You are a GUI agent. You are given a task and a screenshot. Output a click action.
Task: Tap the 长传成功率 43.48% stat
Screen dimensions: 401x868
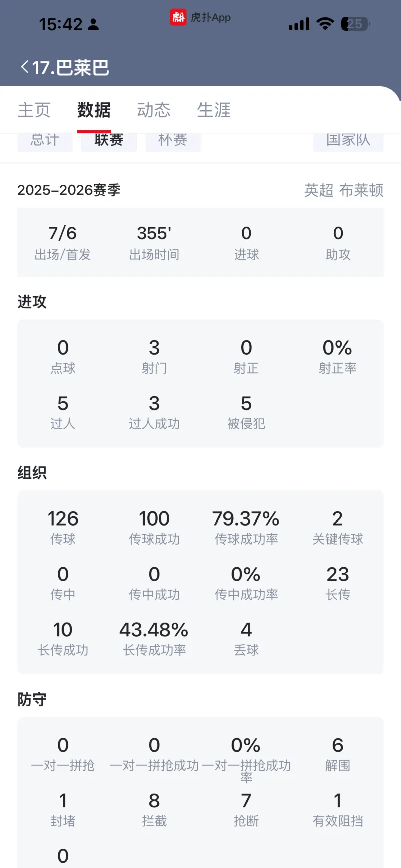(x=154, y=639)
